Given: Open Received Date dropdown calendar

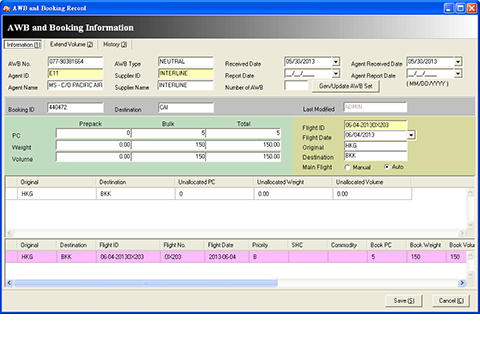Looking at the screenshot, I should (x=336, y=62).
